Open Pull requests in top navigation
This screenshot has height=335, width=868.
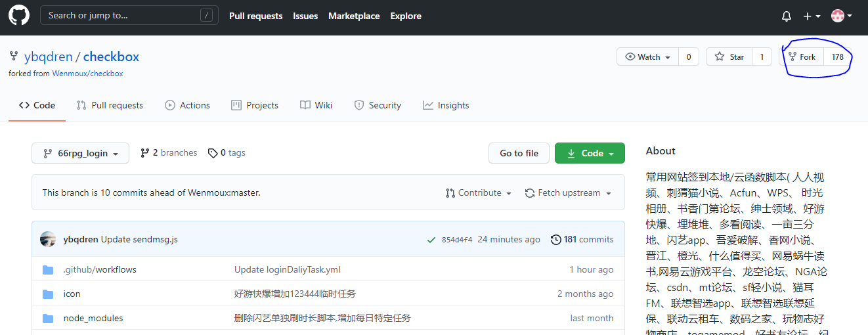tap(255, 16)
